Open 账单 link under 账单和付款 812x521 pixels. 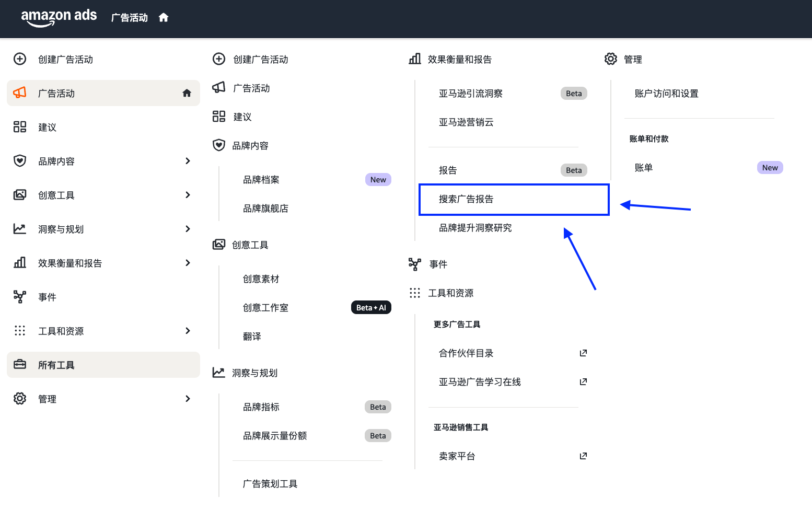pyautogui.click(x=644, y=168)
